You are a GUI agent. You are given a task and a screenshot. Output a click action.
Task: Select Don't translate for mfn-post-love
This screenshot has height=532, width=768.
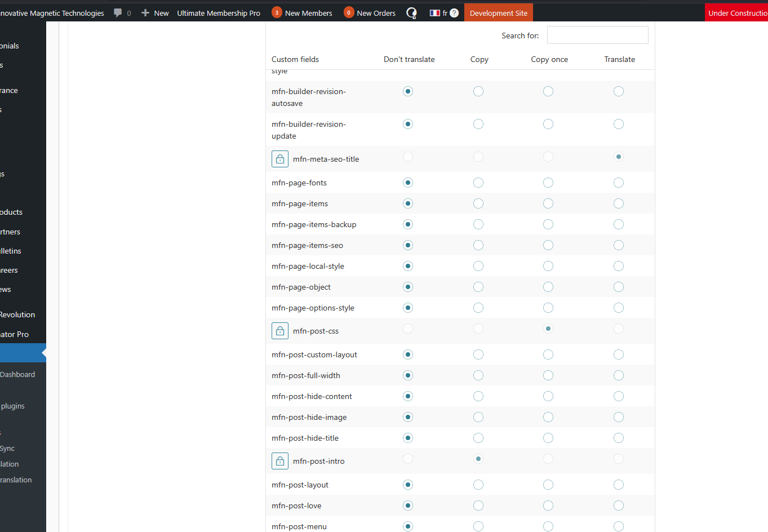pyautogui.click(x=408, y=506)
